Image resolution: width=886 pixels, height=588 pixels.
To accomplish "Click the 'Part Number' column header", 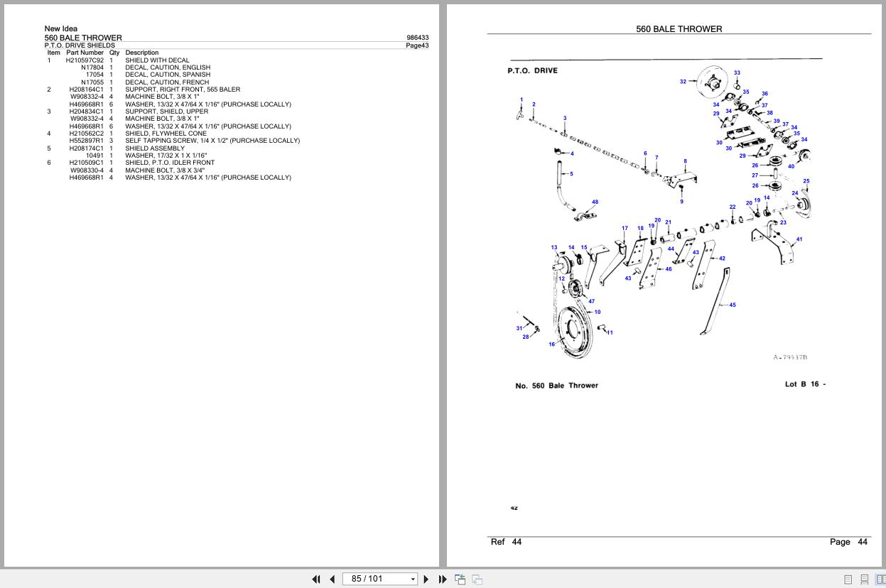I will [x=85, y=53].
